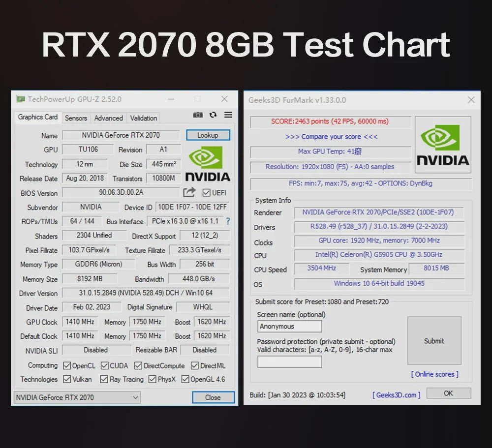Click the Clocks GPU core 1920 MHz field
The image size is (492, 448).
point(379,240)
